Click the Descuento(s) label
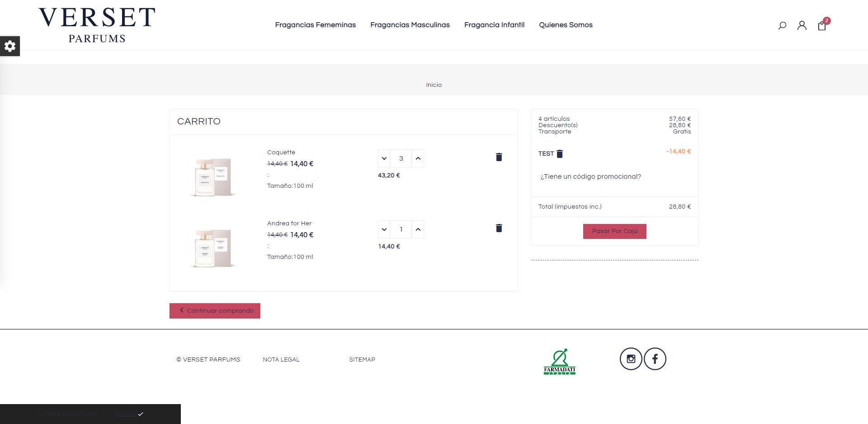 [558, 125]
